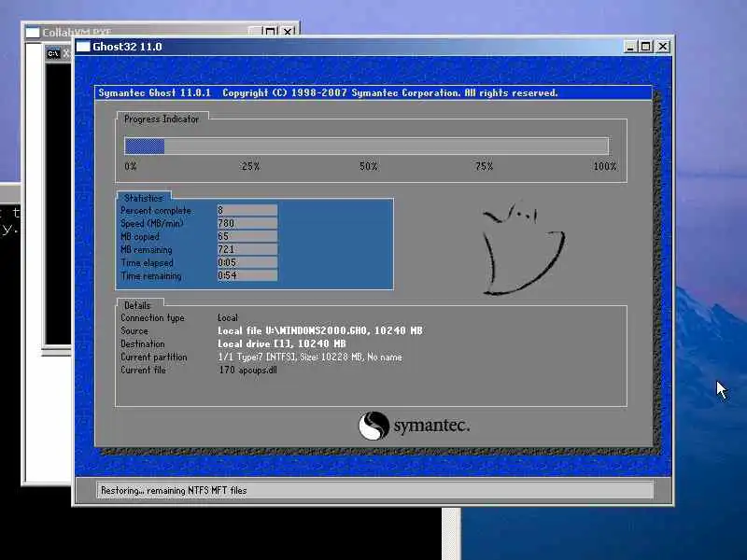Click the Percent complete value 8
This screenshot has height=560, width=747.
tap(247, 210)
